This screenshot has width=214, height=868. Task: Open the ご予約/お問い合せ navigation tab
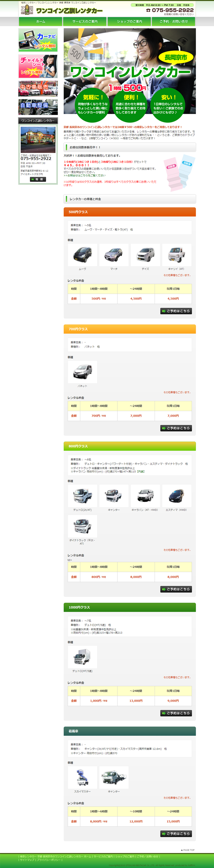pos(173,21)
